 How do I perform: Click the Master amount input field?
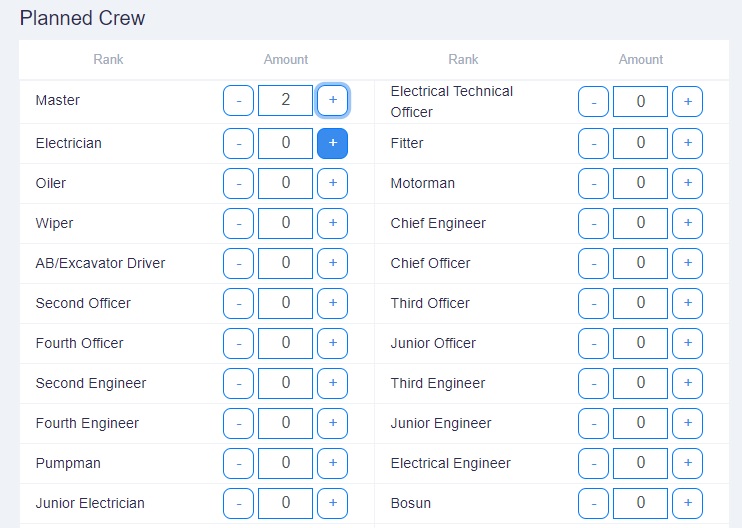pyautogui.click(x=285, y=101)
